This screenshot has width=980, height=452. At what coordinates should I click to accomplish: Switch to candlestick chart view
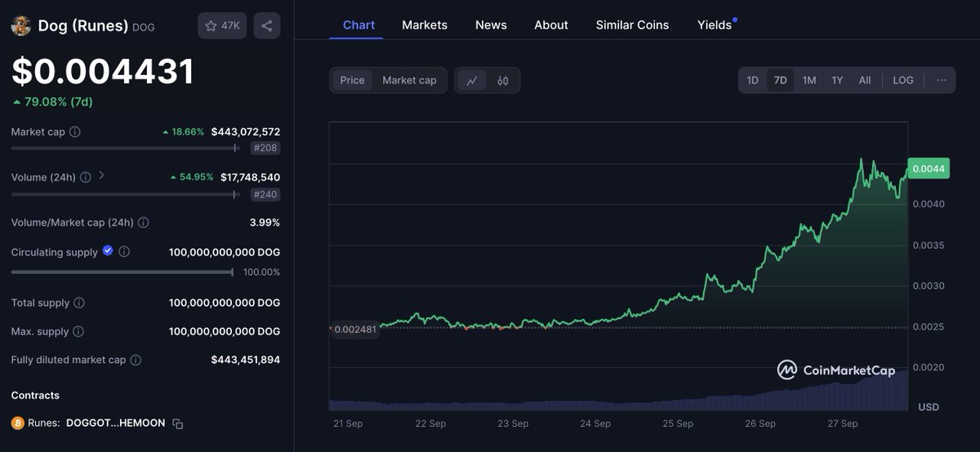tap(502, 80)
